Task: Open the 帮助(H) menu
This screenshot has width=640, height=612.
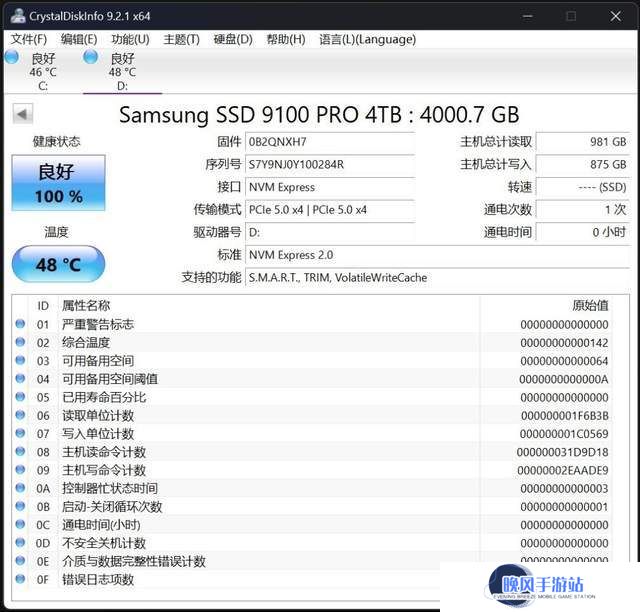Action: click(x=286, y=39)
